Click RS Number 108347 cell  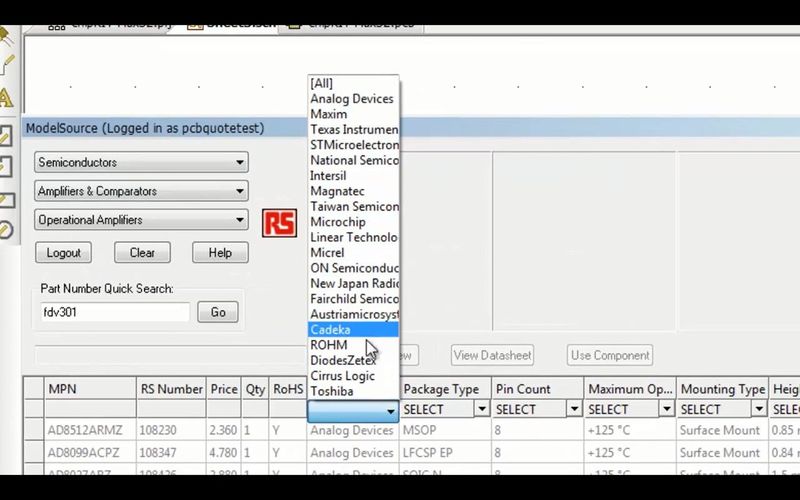pos(171,453)
